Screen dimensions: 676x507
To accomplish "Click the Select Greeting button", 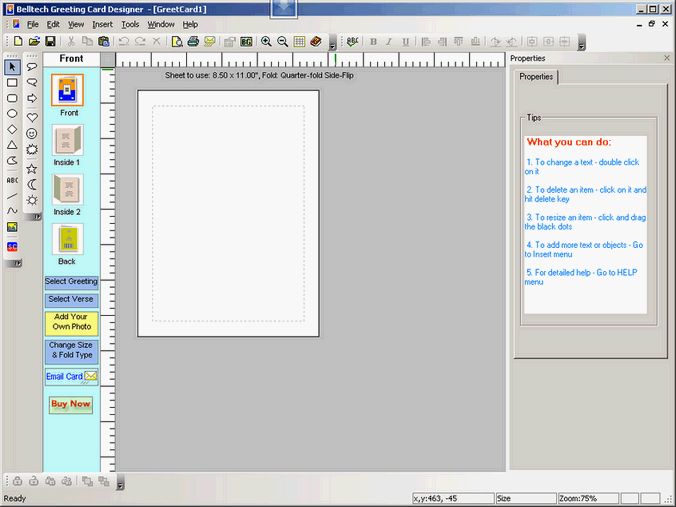I will point(72,282).
